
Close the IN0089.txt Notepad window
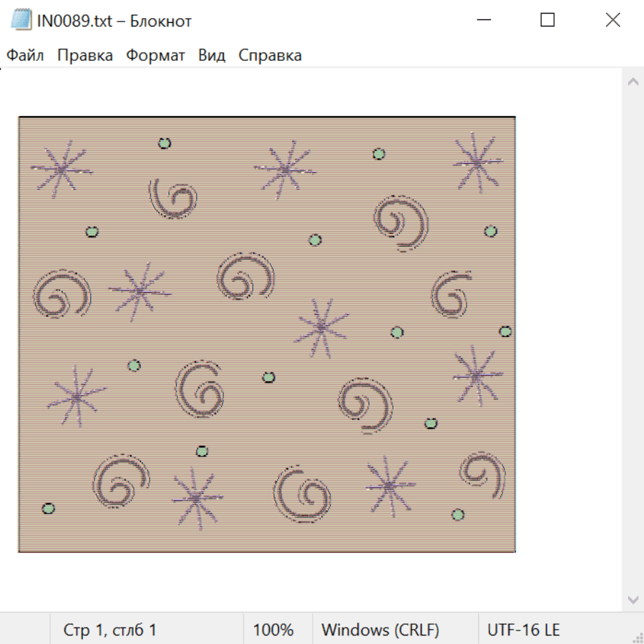tap(613, 20)
